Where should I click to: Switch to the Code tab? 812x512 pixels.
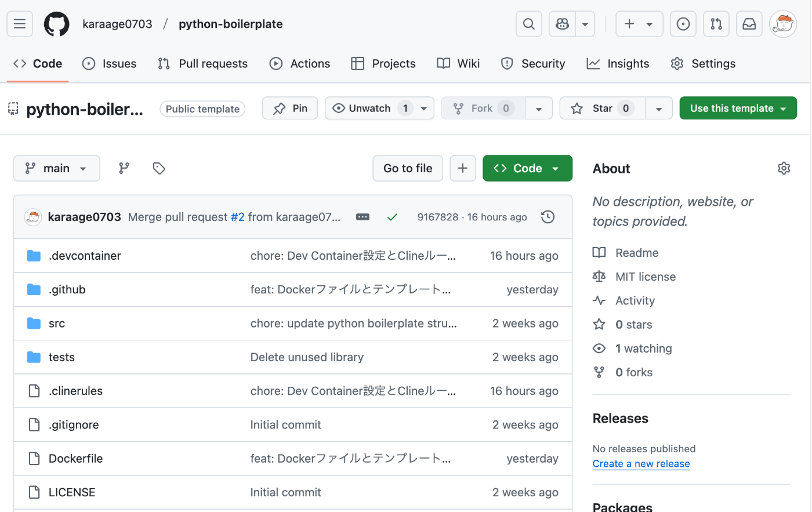click(38, 64)
